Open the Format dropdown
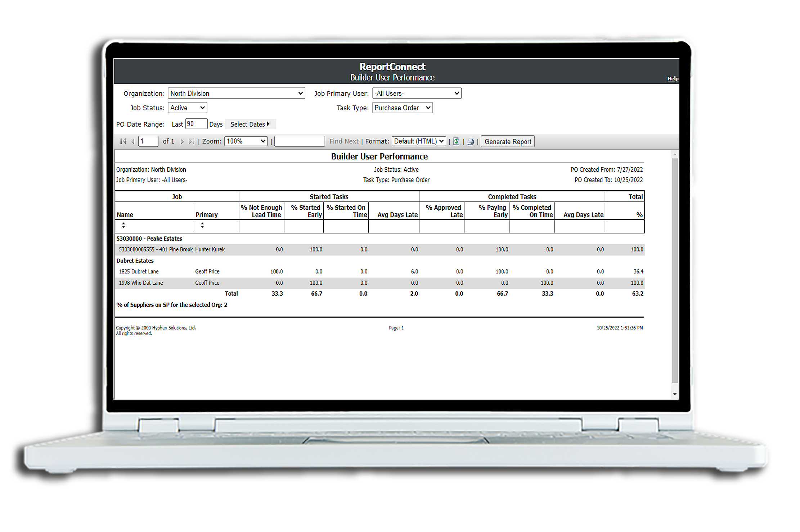Viewport: 800px width, 532px height. [x=419, y=141]
